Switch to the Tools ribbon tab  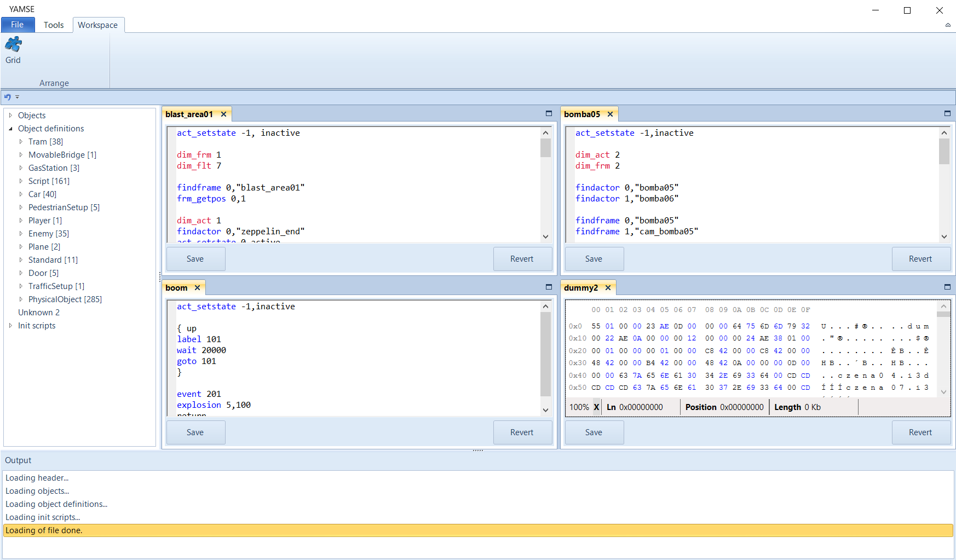click(x=54, y=25)
